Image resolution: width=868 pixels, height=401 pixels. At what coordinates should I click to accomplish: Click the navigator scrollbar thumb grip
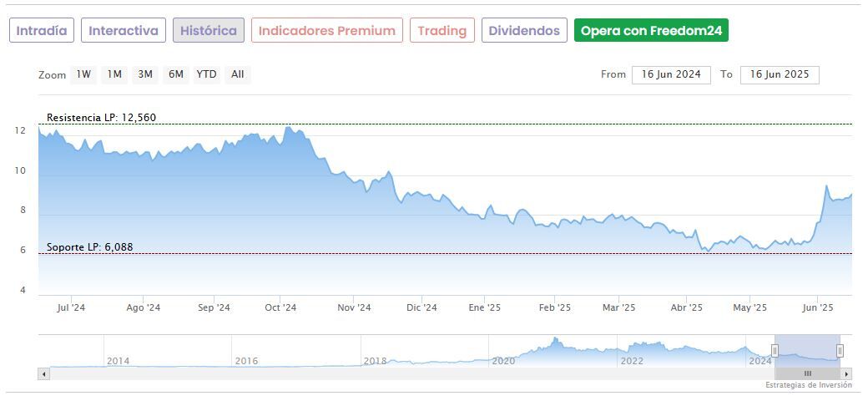pos(807,374)
